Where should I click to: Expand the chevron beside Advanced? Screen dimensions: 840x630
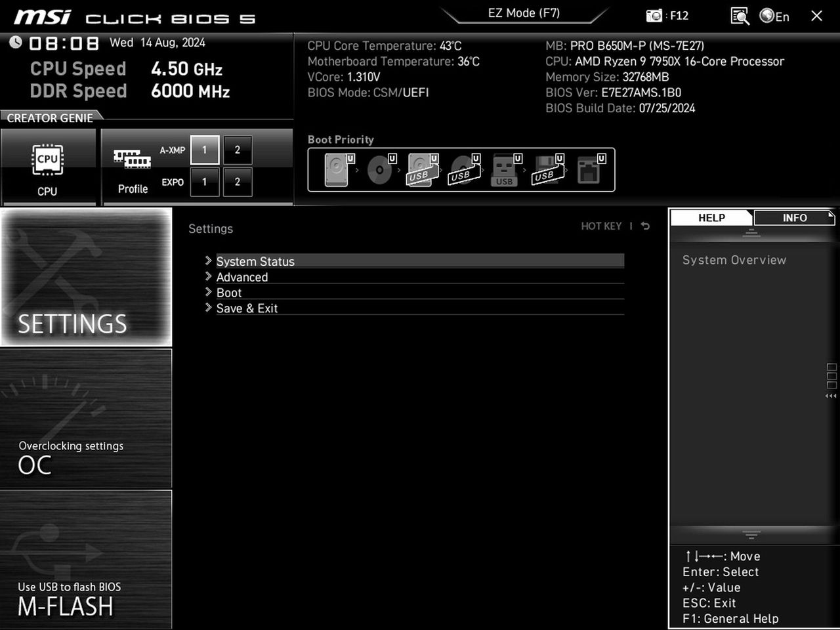point(208,276)
